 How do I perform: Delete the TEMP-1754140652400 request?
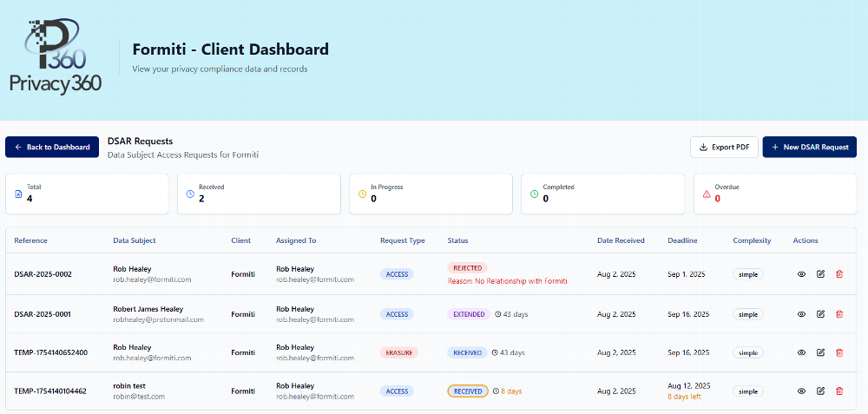[x=839, y=352]
